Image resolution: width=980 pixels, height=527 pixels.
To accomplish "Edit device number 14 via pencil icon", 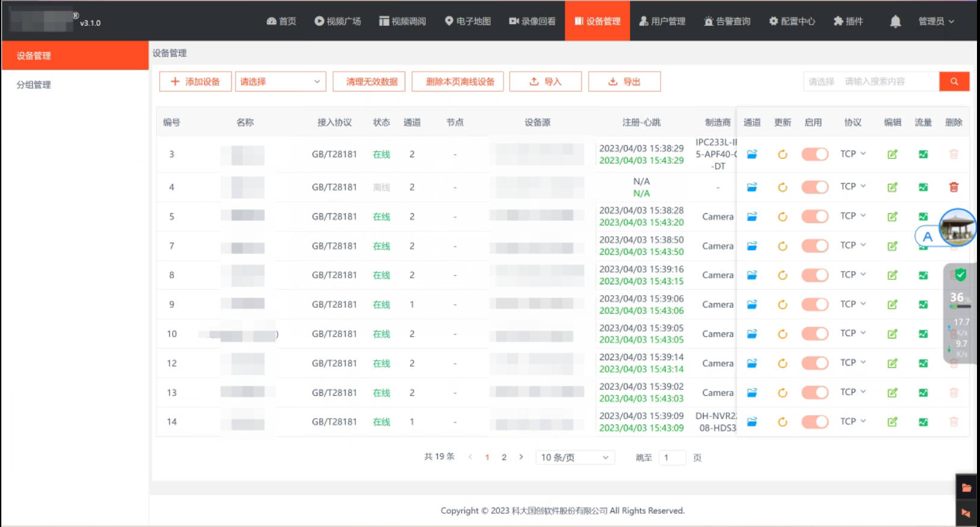I will 892,422.
